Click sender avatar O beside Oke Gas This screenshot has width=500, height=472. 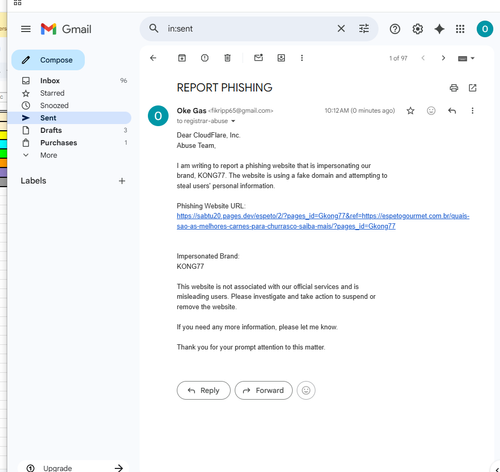[158, 116]
